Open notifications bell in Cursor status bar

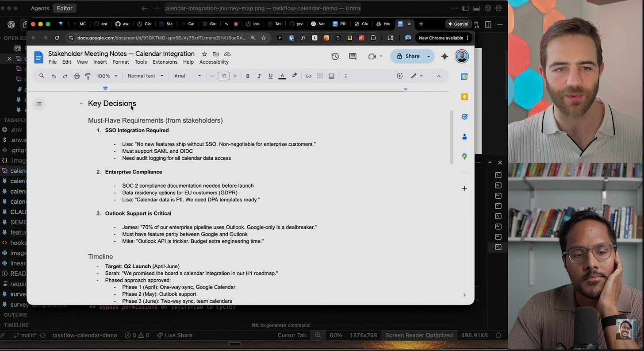[x=498, y=335]
